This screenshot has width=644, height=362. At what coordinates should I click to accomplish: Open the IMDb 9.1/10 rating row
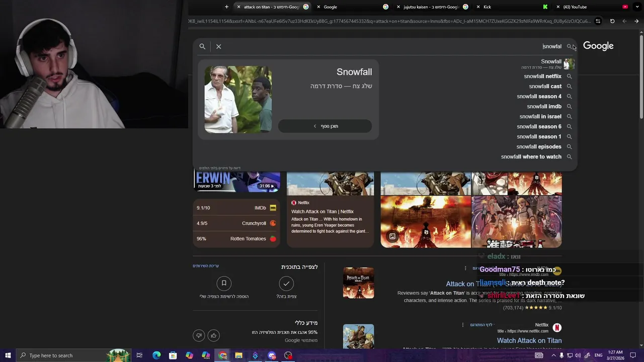[236, 208]
